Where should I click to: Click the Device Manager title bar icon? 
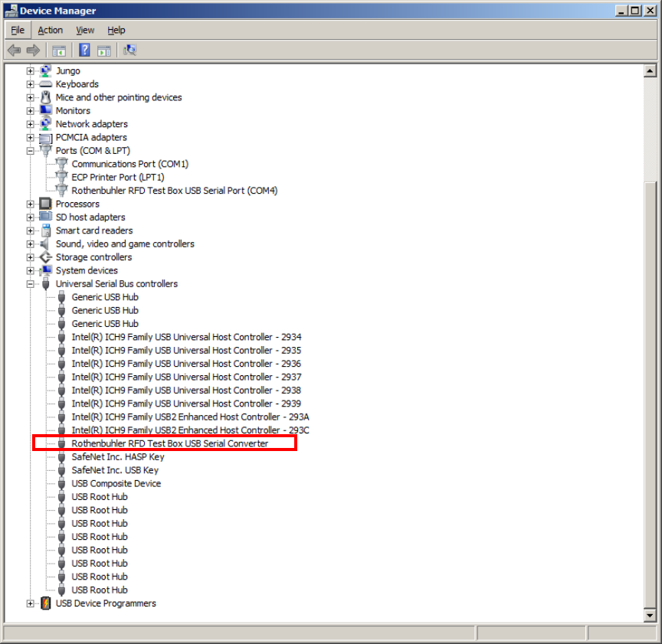pyautogui.click(x=11, y=11)
